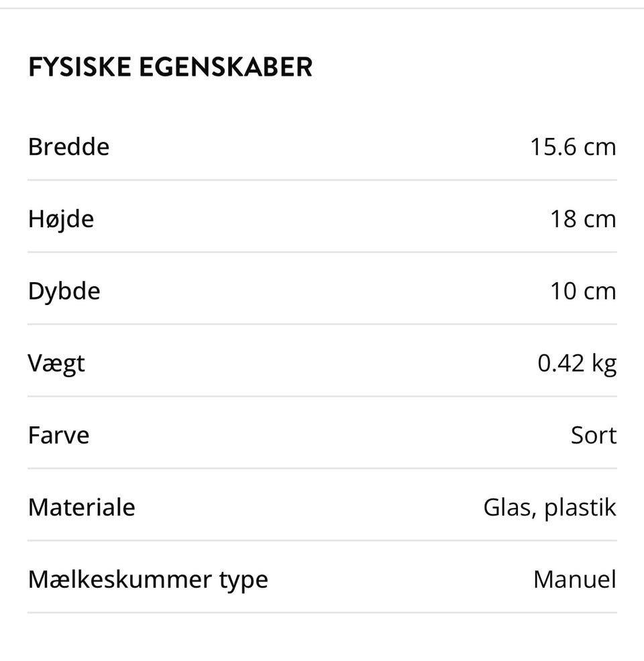Click the 10 cm depth value
Screen dimensions: 644x661
583,292
